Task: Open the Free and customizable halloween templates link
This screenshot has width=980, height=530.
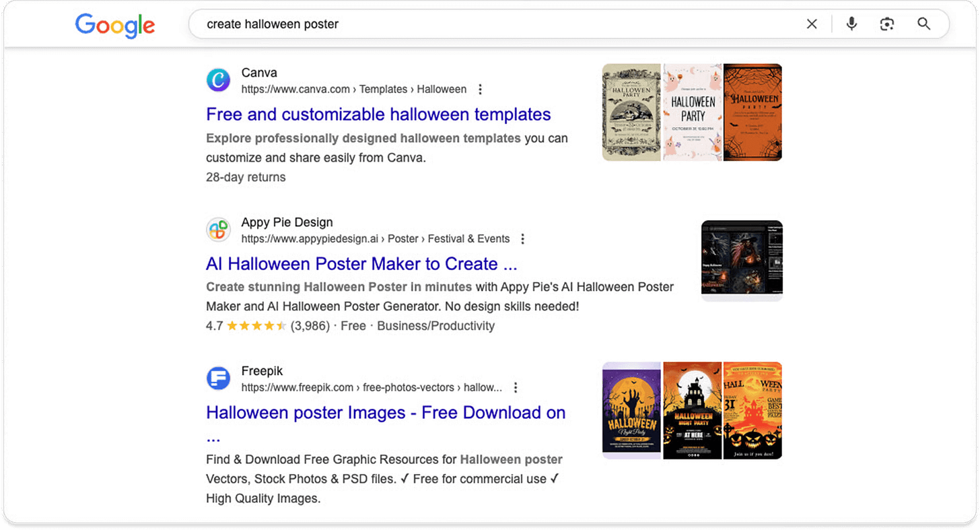Action: [x=378, y=114]
